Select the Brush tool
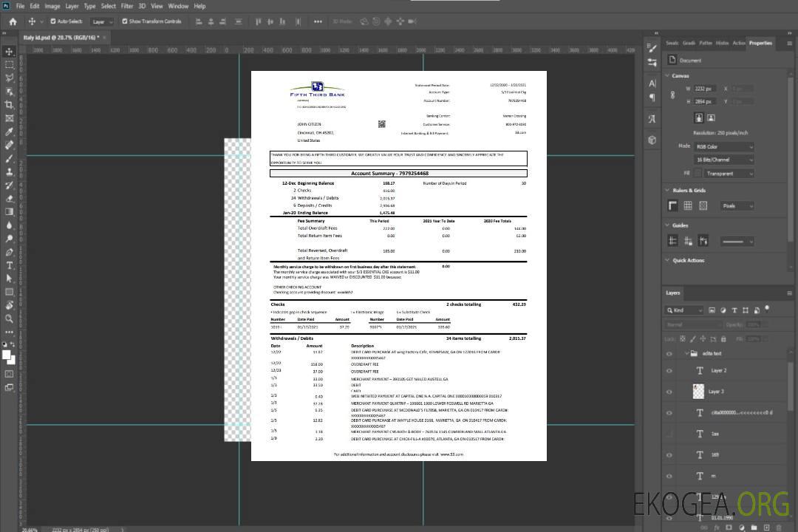This screenshot has width=798, height=532. (x=9, y=158)
